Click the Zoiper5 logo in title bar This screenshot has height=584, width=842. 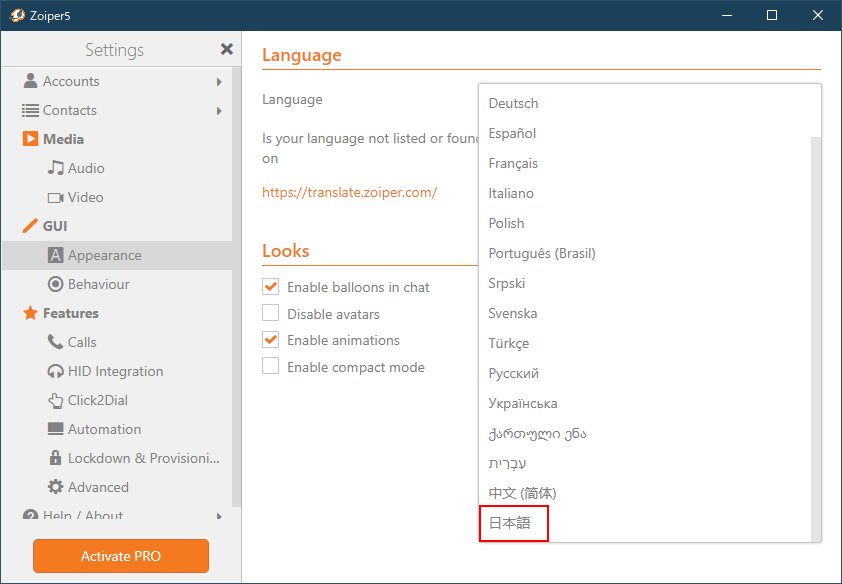[17, 16]
